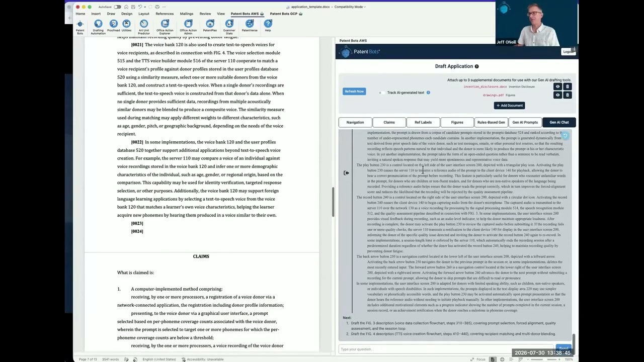Click the Home icon in title bar
This screenshot has width=644, height=362.
pyautogui.click(x=126, y=7)
